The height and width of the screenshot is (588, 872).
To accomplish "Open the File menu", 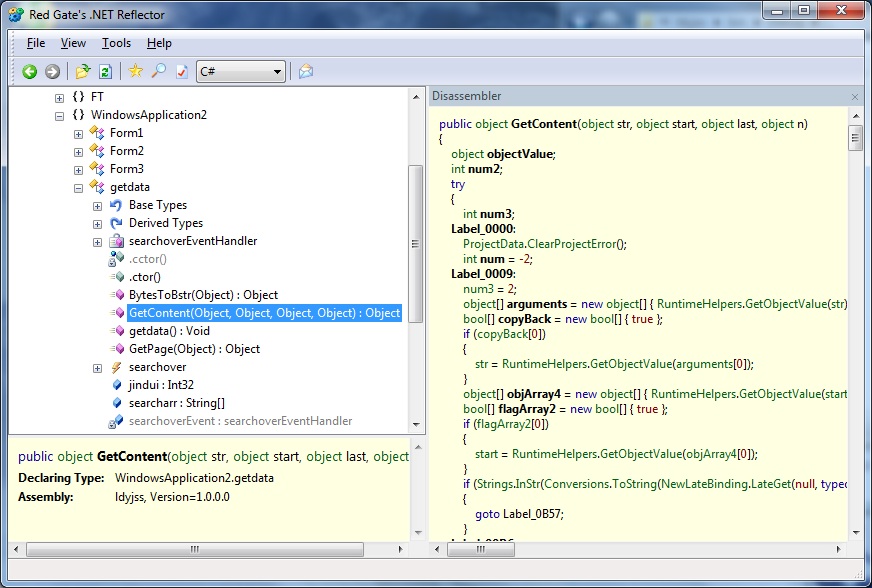I will click(36, 43).
